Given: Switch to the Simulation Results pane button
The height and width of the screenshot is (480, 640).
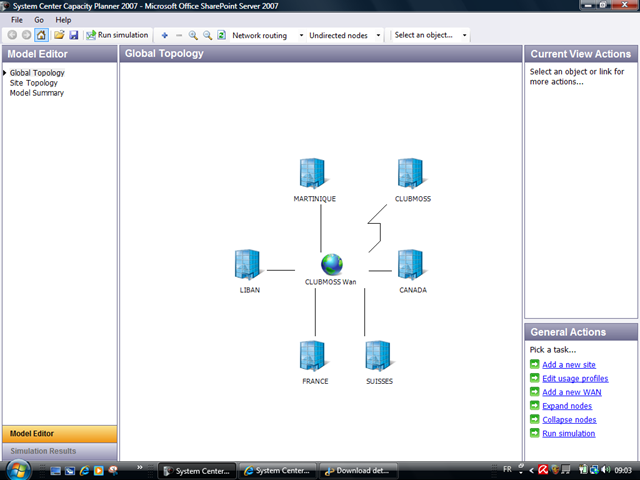Looking at the screenshot, I should (60, 451).
